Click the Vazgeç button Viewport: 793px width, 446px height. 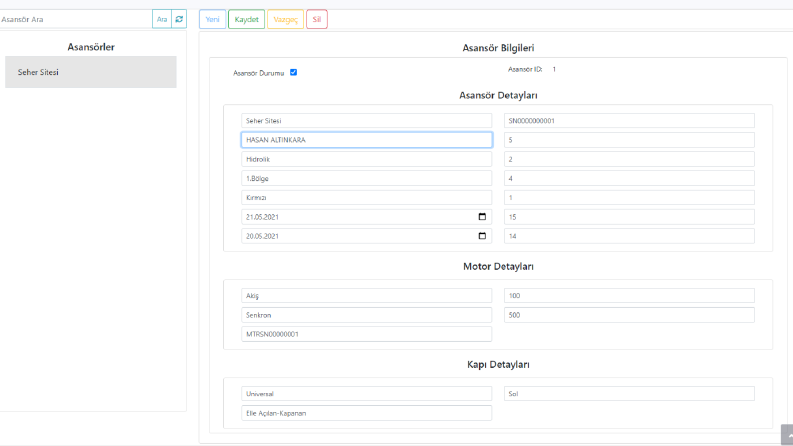click(x=285, y=19)
